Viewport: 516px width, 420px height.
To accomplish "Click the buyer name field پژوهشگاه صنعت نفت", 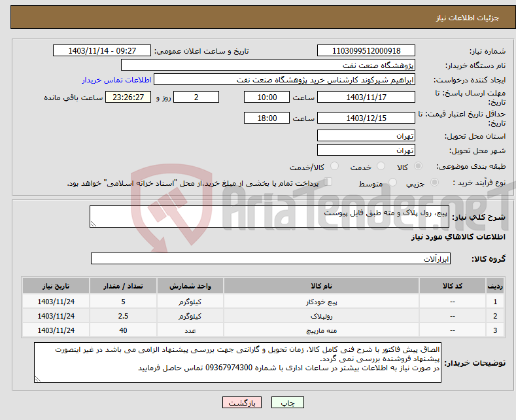I will coord(268,65).
